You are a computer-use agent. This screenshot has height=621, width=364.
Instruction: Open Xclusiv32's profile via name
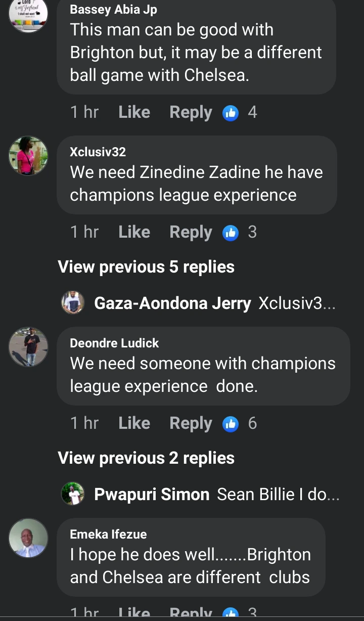[98, 152]
